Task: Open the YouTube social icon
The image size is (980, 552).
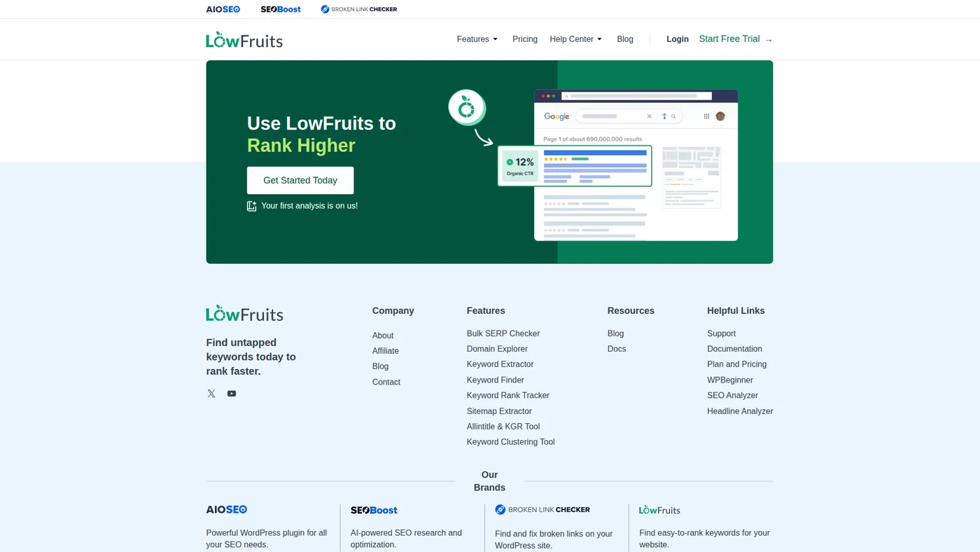Action: click(x=232, y=394)
